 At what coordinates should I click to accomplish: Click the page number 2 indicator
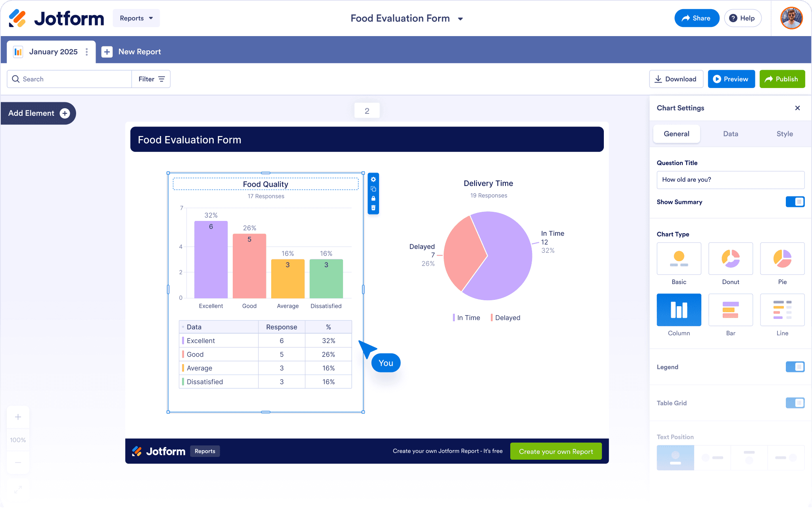pyautogui.click(x=367, y=111)
